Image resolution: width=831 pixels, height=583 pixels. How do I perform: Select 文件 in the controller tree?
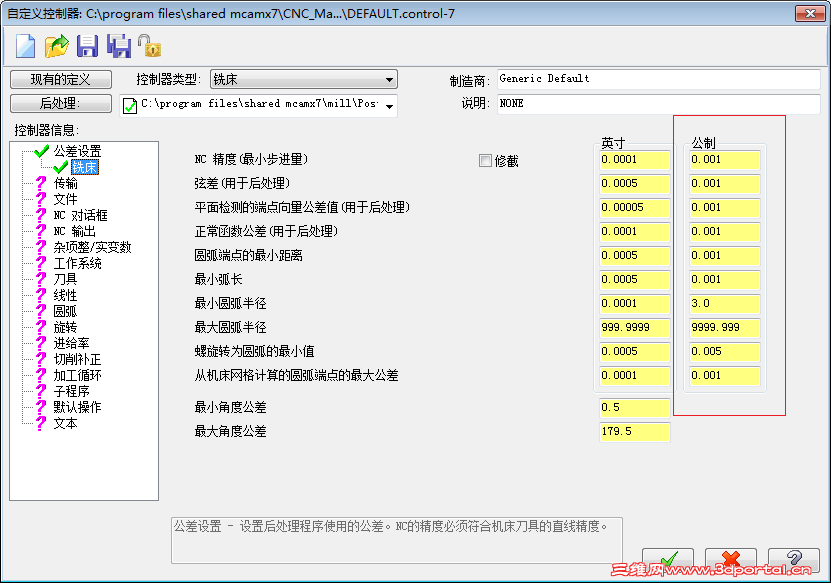pyautogui.click(x=66, y=199)
